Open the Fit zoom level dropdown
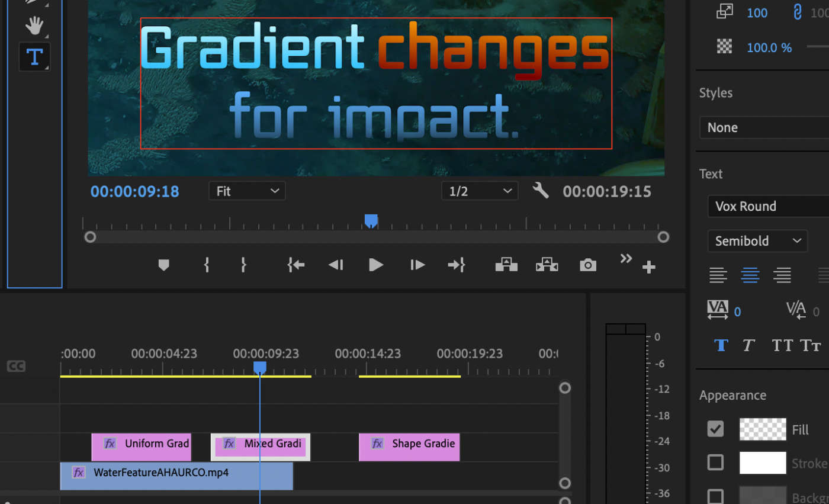 247,191
